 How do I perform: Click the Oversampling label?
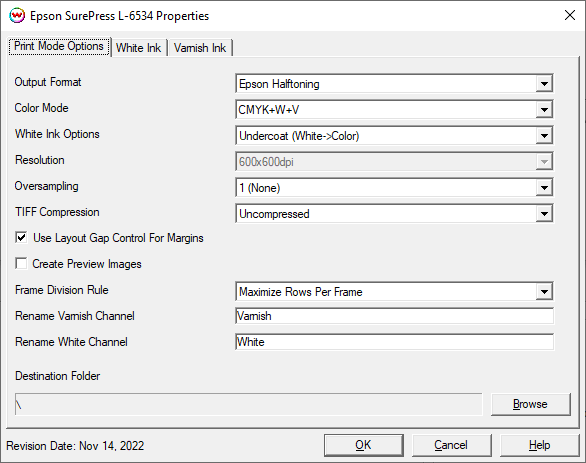[47, 186]
